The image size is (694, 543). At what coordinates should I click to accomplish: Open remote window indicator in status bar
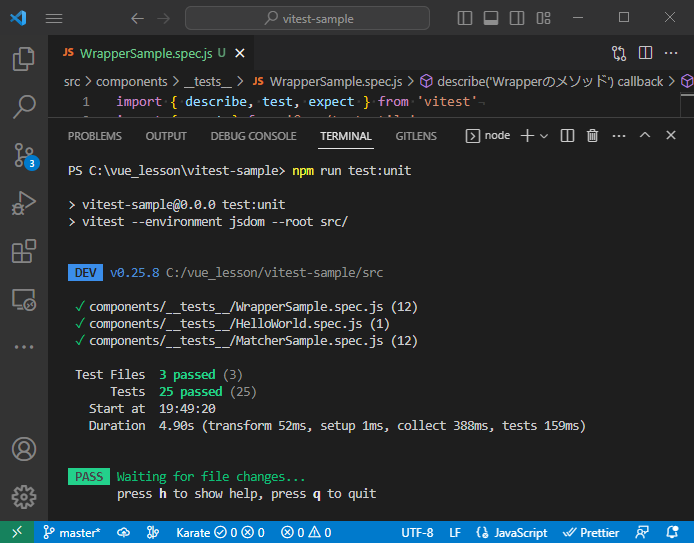(x=17, y=532)
